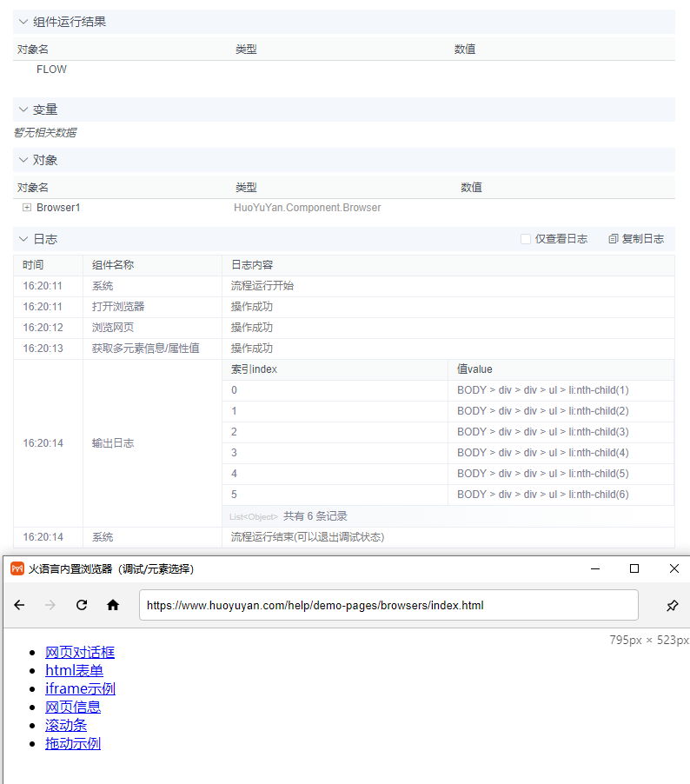Click the 暂无相关数据 placeholder text

click(x=45, y=132)
